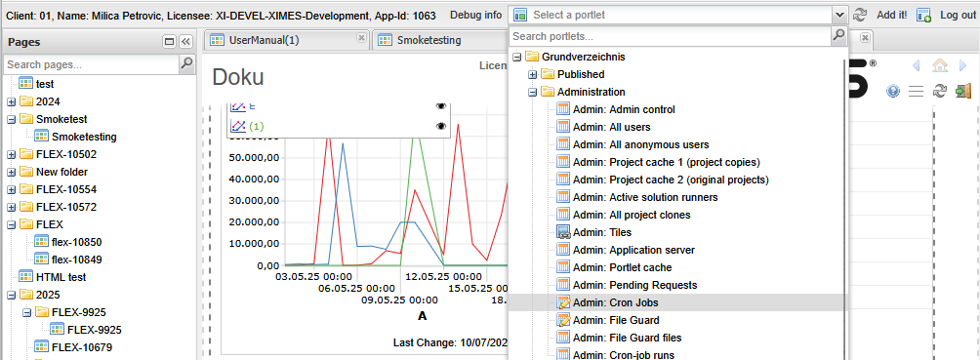Click the search magnifier in Pages panel
Screen dimensions: 980x360
tap(186, 63)
